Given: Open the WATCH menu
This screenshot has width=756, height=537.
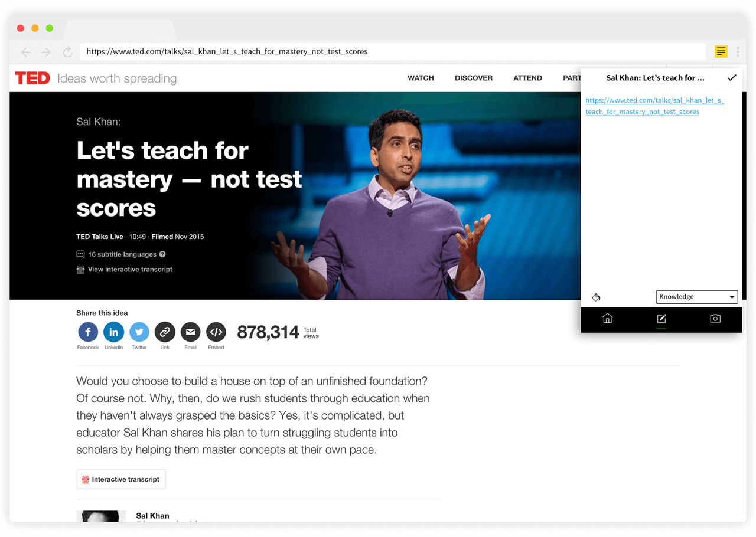Looking at the screenshot, I should 421,78.
